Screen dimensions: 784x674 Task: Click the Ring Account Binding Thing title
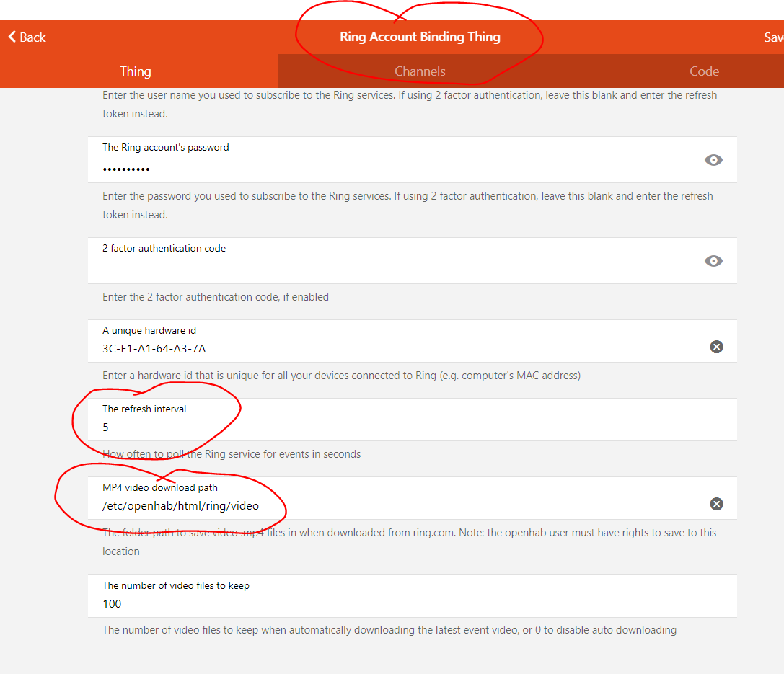(x=420, y=37)
